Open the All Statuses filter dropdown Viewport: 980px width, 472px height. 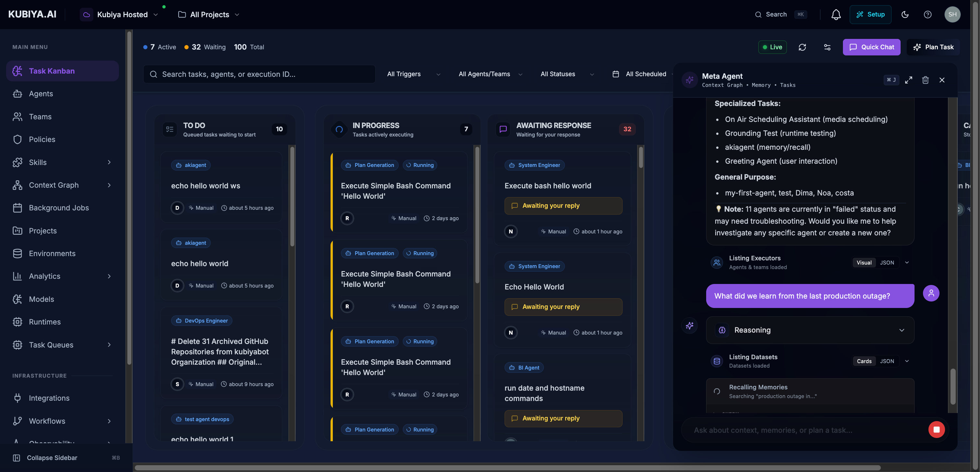click(567, 74)
